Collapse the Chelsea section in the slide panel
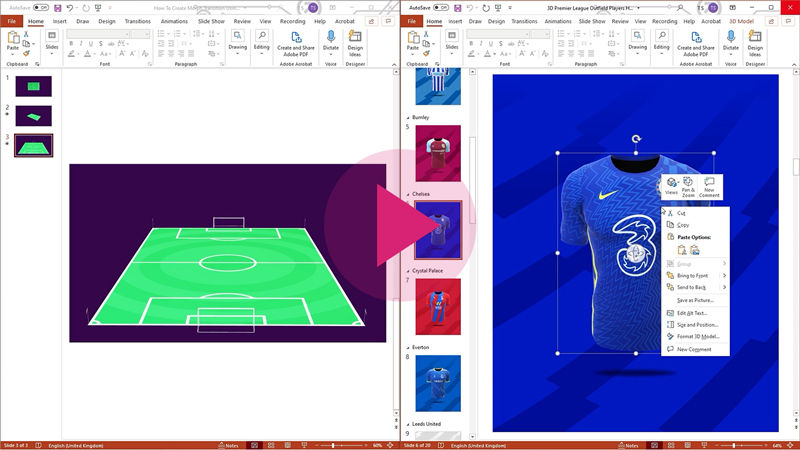800x450 pixels. click(407, 194)
